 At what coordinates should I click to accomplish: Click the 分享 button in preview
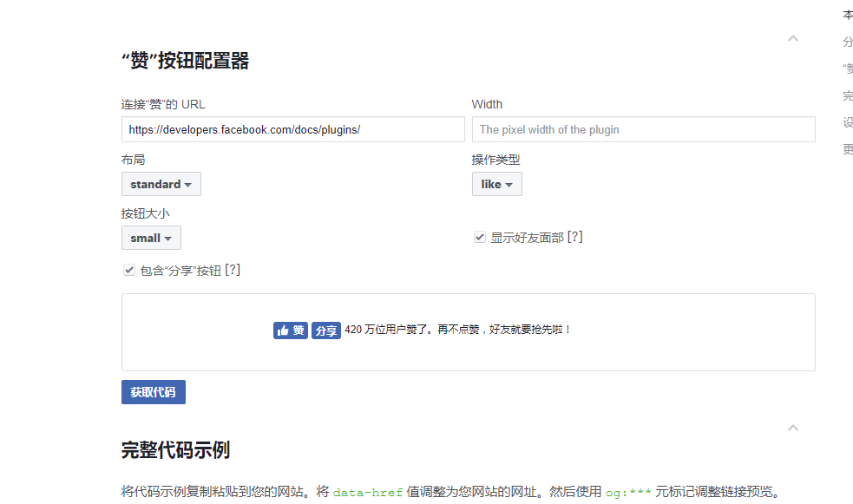(x=326, y=330)
